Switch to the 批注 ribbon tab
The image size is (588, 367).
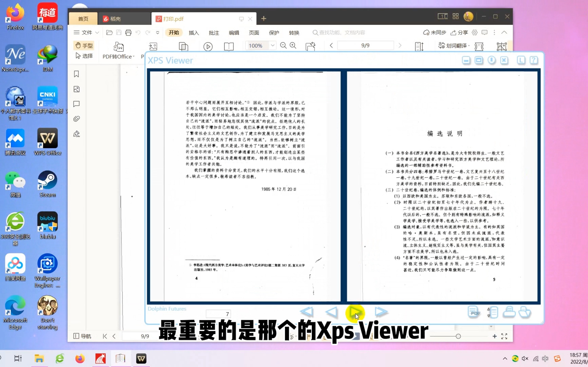[214, 32]
